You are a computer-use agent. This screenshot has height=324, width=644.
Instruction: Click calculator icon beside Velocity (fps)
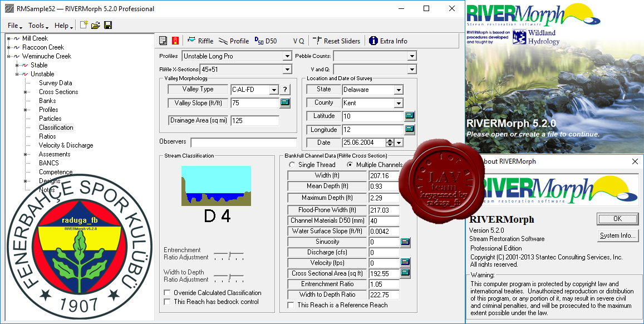click(x=405, y=262)
